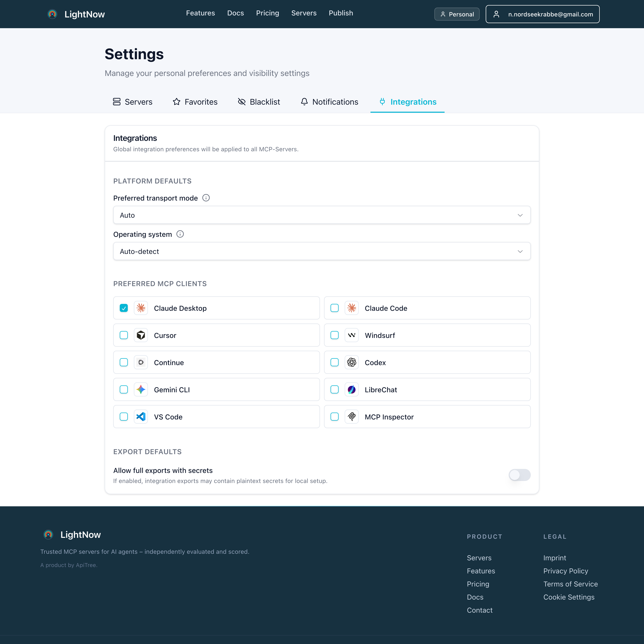The image size is (644, 644).
Task: Check the VS Code checkbox
Action: (124, 417)
